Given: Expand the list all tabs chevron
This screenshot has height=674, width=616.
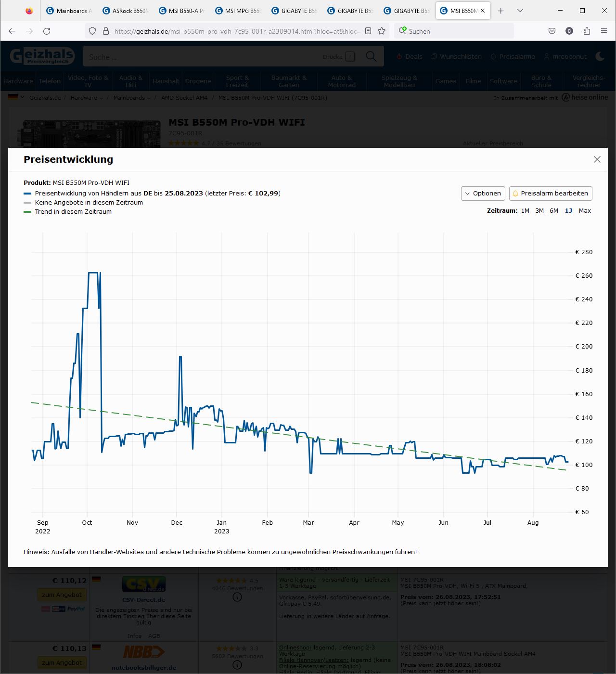Looking at the screenshot, I should tap(520, 11).
